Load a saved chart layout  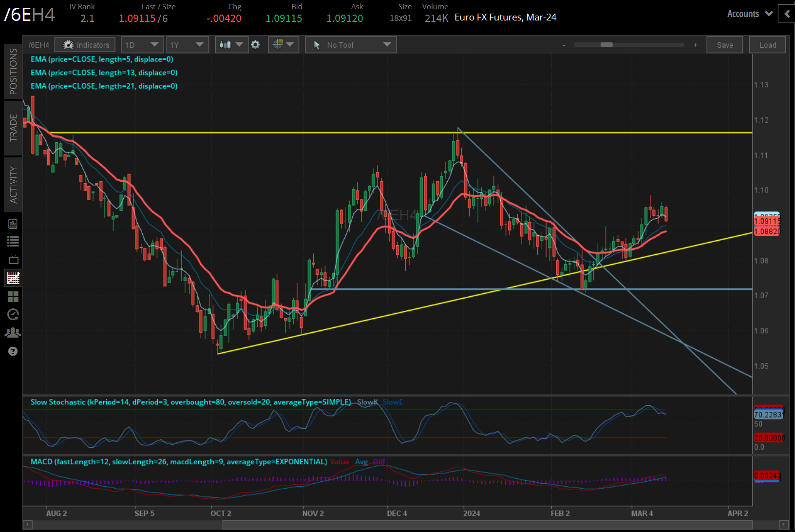click(x=767, y=45)
